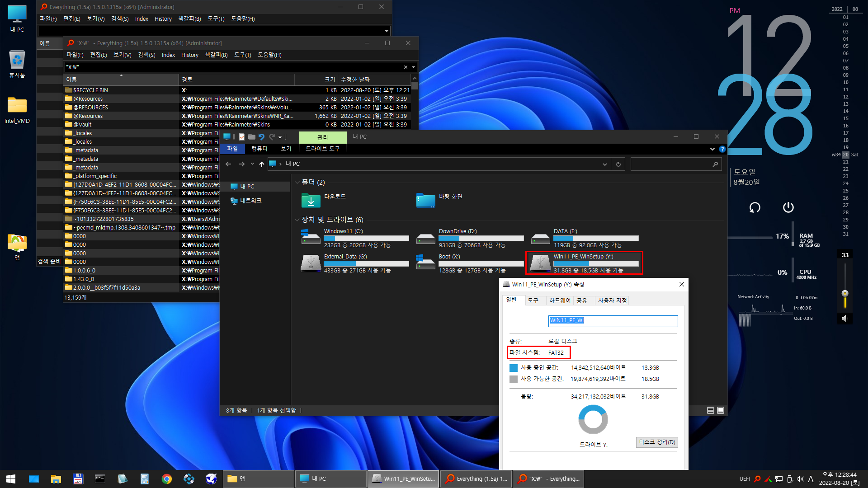Click the 관리 contextual tab header
This screenshot has width=868, height=488.
coord(323,137)
